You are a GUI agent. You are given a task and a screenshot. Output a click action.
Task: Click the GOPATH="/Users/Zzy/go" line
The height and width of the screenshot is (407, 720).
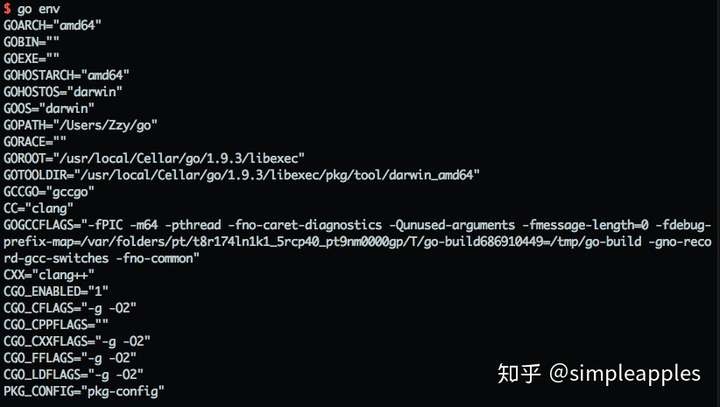click(x=80, y=125)
